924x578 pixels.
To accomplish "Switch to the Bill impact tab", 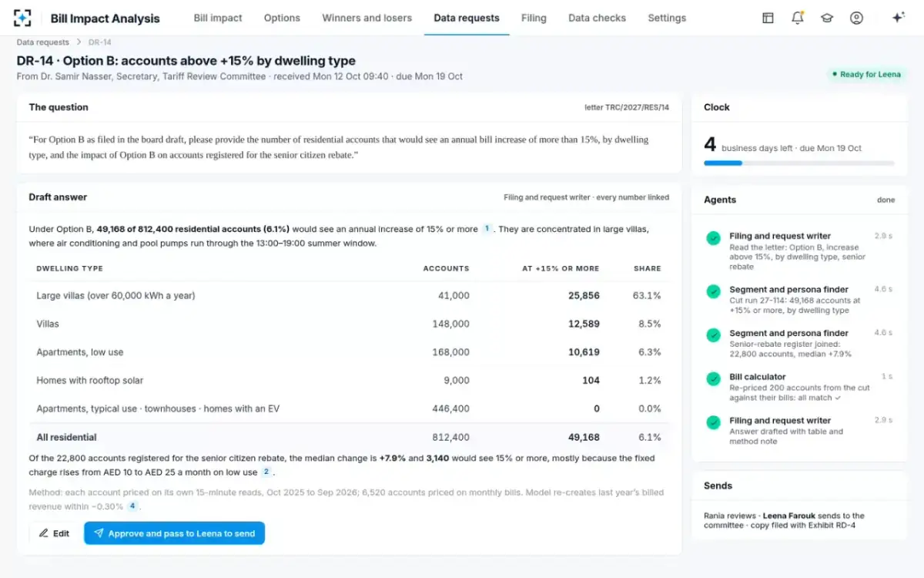I will point(218,18).
